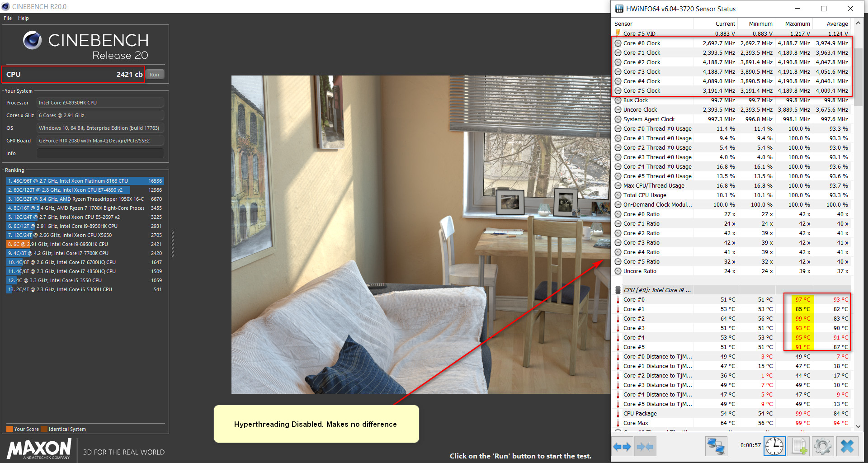
Task: Click the Minimum column header
Action: (757, 24)
